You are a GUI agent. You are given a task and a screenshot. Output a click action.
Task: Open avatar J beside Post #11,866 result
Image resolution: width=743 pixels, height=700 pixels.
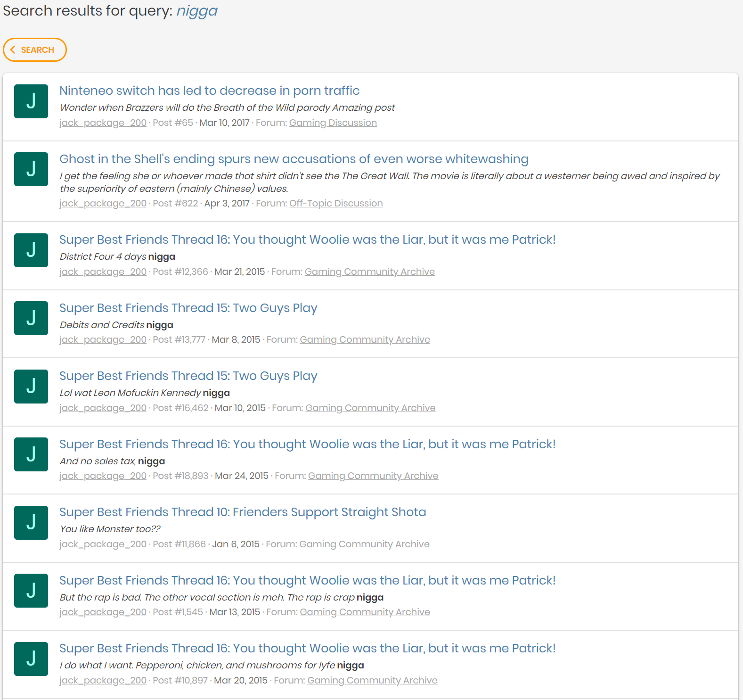(31, 523)
